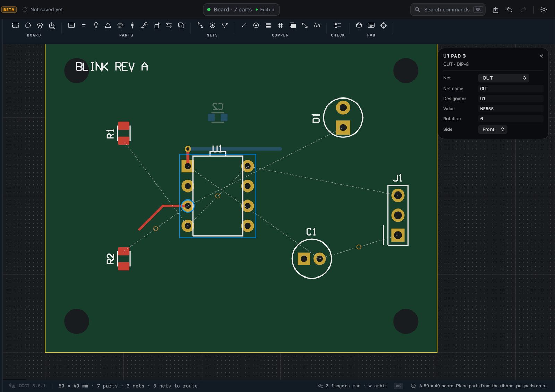Select the R2 resistor on board

[123, 259]
